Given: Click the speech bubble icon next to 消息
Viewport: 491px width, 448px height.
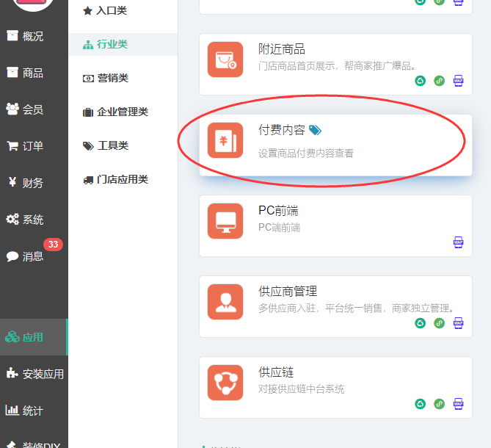Looking at the screenshot, I should pos(12,256).
